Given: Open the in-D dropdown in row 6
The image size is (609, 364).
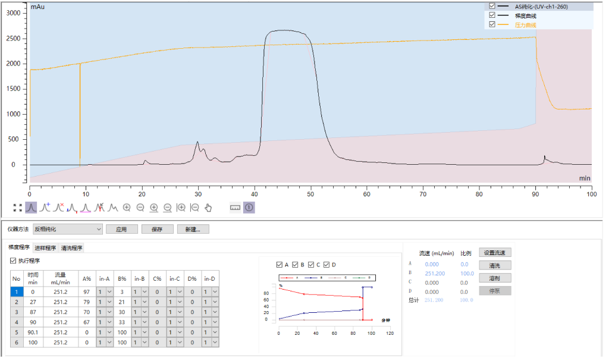Looking at the screenshot, I should click(215, 343).
